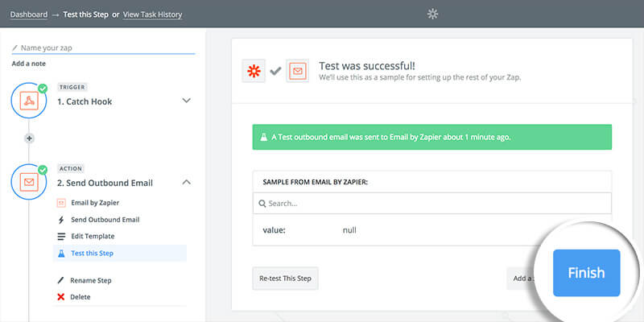Click 'SAMPLE FROM EMAIL BY ZAPIER:' header

click(x=315, y=182)
